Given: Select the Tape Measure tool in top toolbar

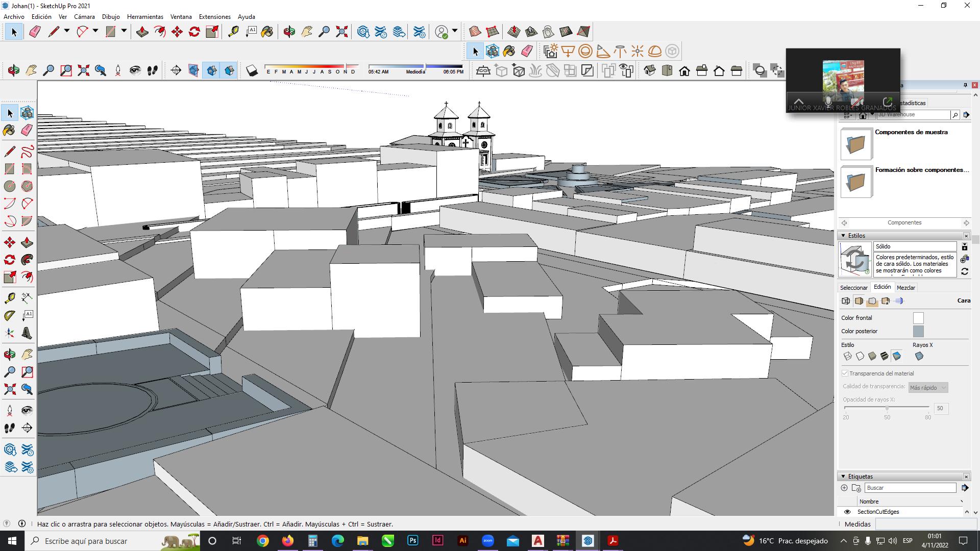Looking at the screenshot, I should coord(233,32).
